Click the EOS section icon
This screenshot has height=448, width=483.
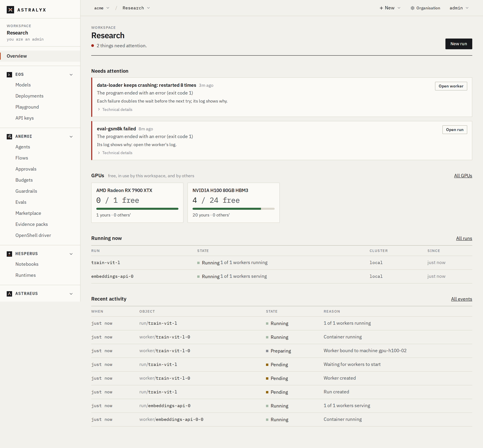9,75
